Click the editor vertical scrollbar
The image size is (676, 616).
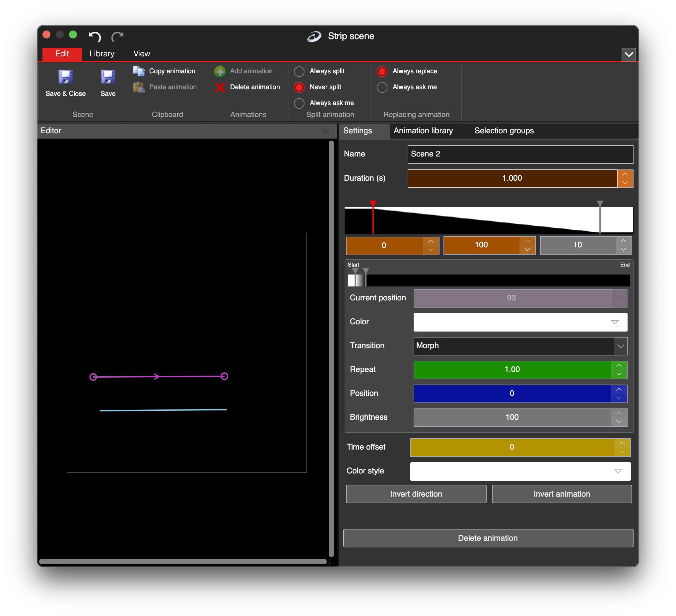(331, 348)
